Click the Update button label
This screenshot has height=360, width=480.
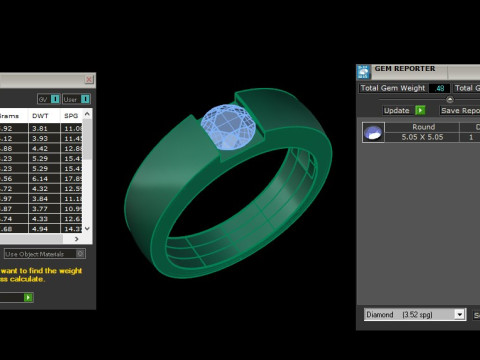[397, 110]
